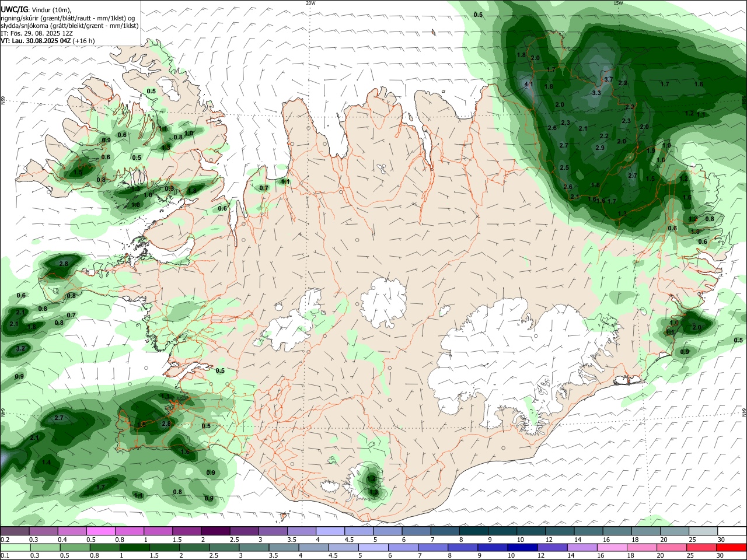This screenshot has height=560, width=747.
Task: Click the 3.5 blue-grey rain legend swatch
Action: click(x=284, y=547)
